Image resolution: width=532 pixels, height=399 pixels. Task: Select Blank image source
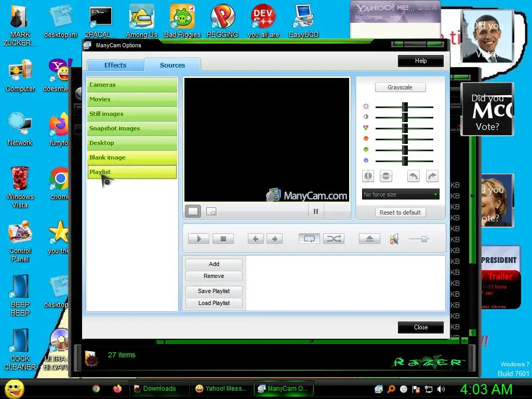coord(132,158)
